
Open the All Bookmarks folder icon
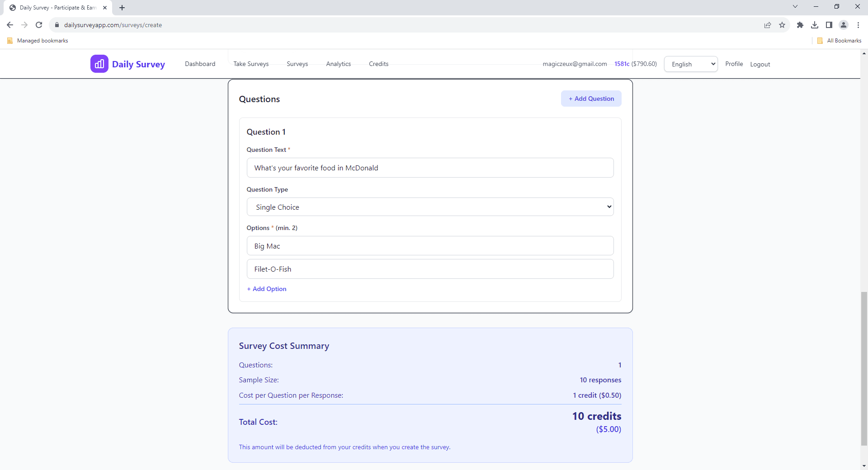click(x=821, y=40)
